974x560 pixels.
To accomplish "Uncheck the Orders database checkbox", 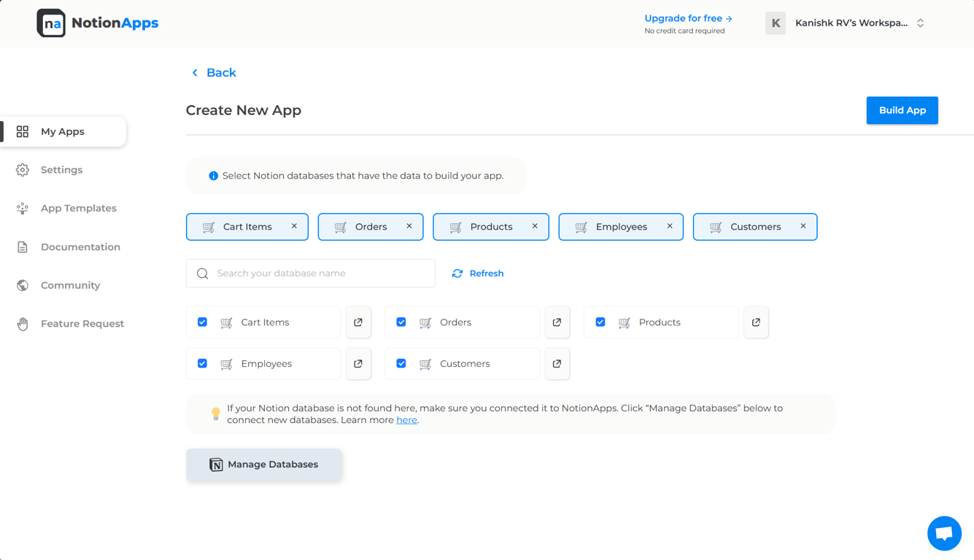I will click(401, 322).
